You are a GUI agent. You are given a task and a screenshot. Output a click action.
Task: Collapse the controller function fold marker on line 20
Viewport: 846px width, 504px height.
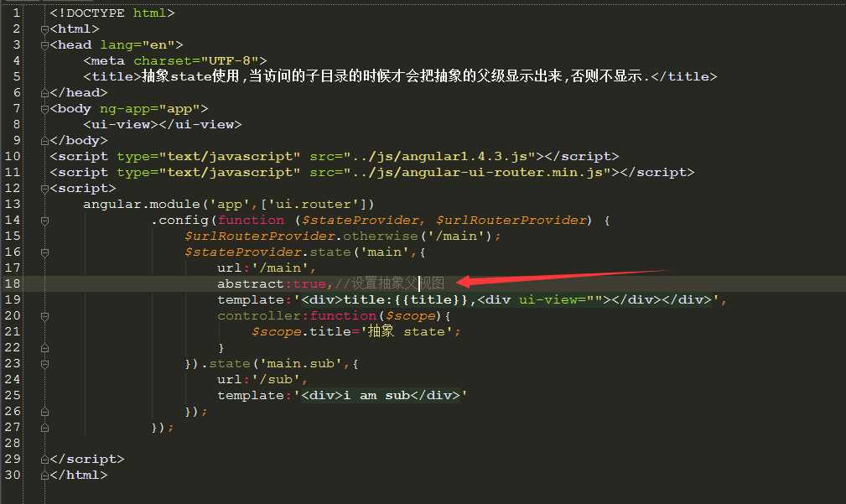point(44,315)
